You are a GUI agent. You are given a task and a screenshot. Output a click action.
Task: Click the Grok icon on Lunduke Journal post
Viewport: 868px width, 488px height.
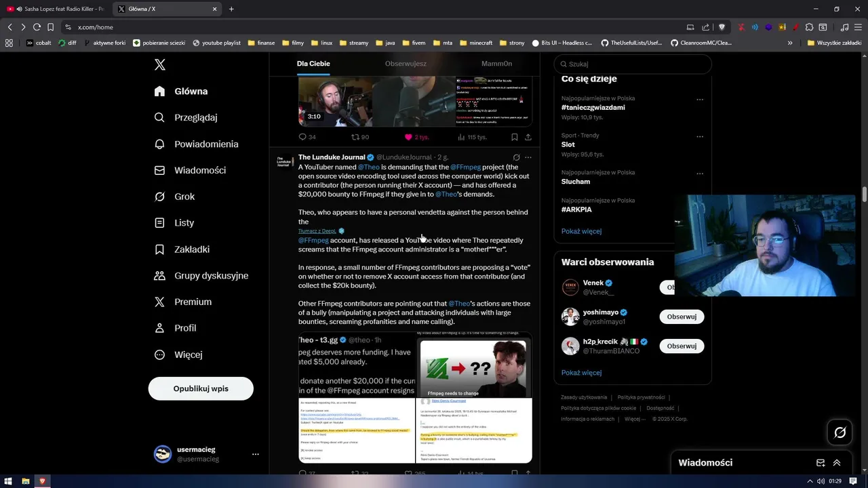point(516,157)
